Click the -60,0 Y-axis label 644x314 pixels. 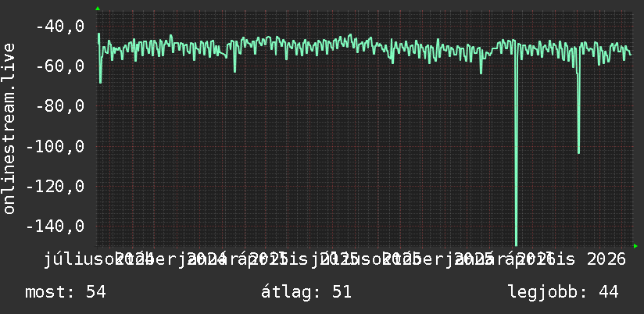pyautogui.click(x=60, y=66)
